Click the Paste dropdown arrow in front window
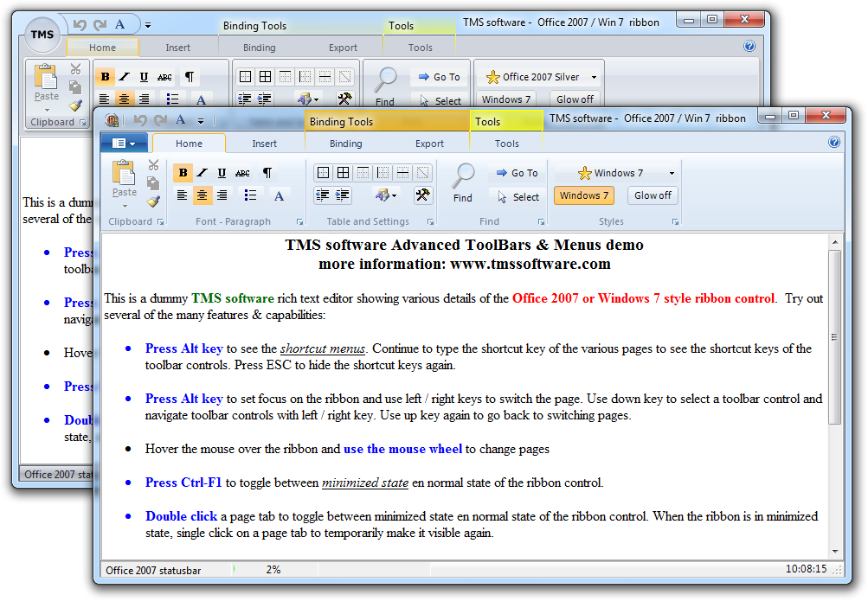Screen dimensions: 868x601 (x=125, y=206)
